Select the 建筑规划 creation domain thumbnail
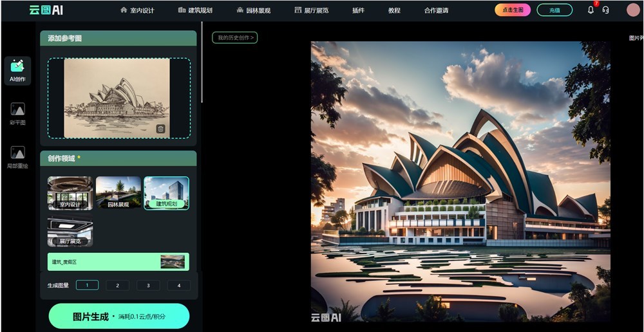This screenshot has height=332, width=644. (x=166, y=193)
